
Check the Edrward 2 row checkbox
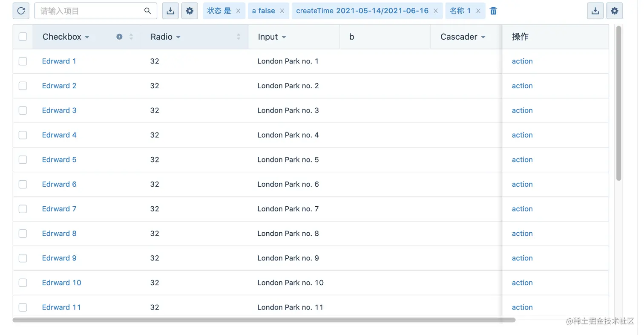23,86
